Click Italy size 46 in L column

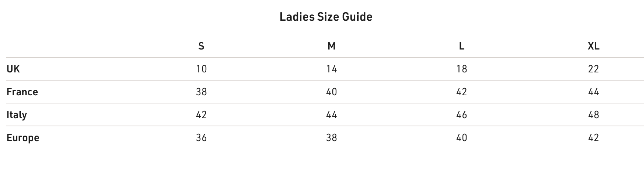click(x=461, y=115)
